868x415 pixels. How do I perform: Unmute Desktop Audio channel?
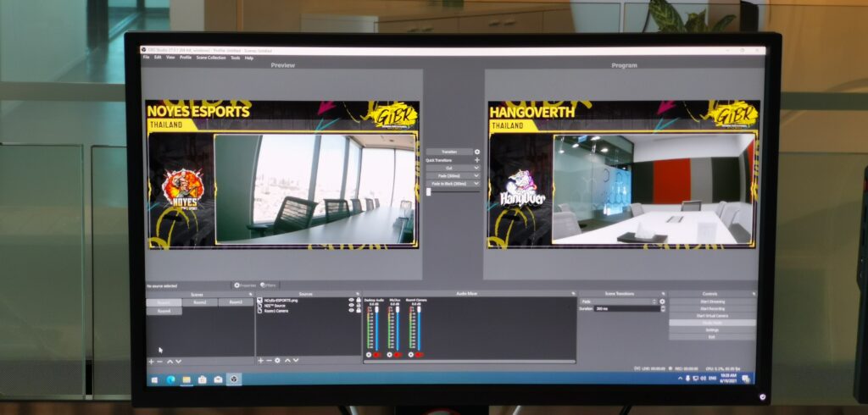[x=377, y=355]
